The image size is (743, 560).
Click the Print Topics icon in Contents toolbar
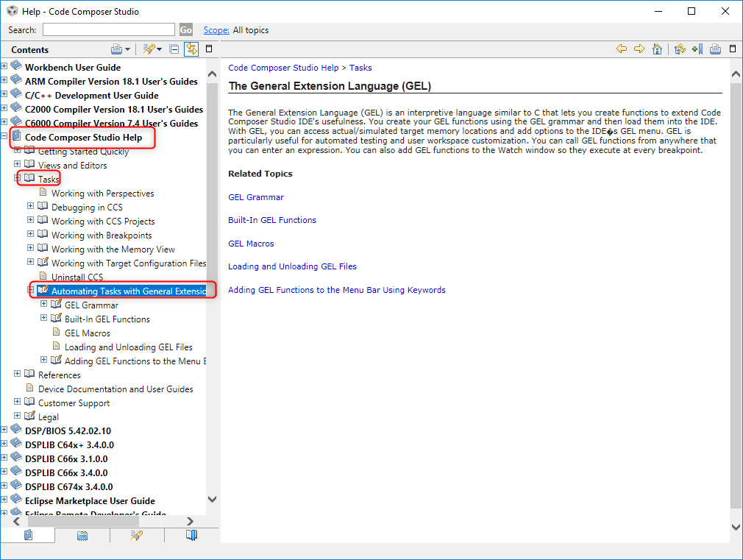point(116,49)
